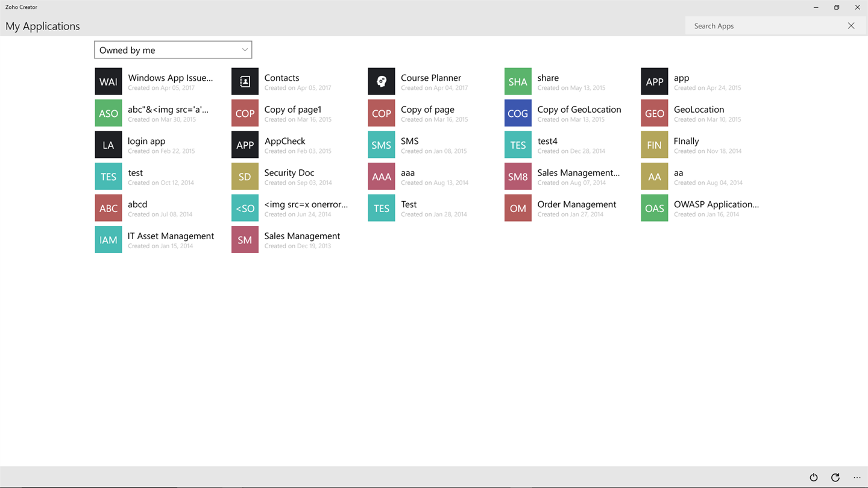Minimize the Zoho Creator window

click(x=816, y=7)
